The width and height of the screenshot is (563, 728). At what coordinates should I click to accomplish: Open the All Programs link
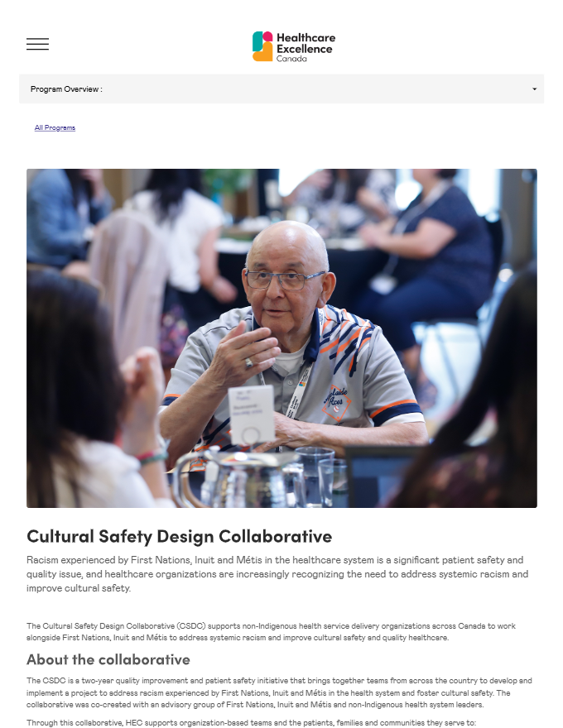[x=55, y=127]
